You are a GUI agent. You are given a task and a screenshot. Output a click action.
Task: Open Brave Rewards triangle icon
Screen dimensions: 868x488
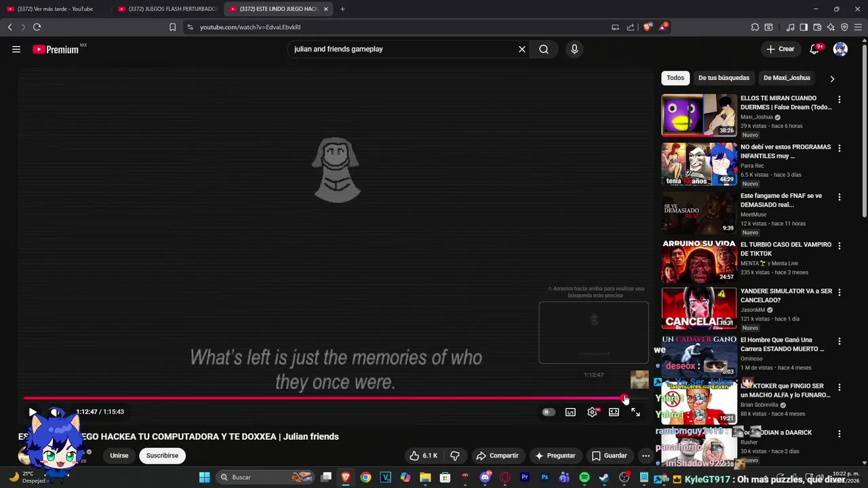(x=663, y=27)
